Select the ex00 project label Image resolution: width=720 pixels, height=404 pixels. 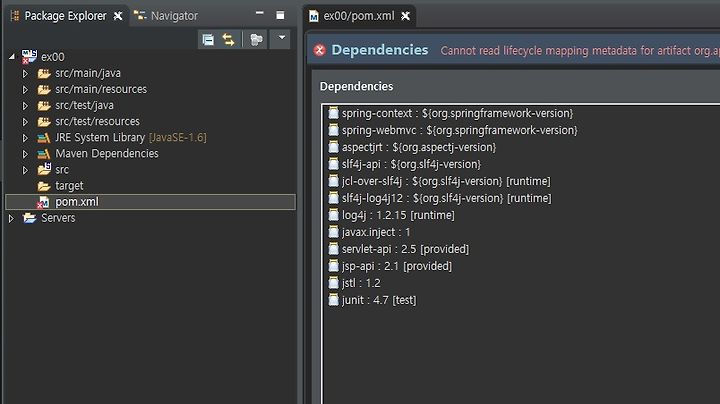pyautogui.click(x=53, y=57)
